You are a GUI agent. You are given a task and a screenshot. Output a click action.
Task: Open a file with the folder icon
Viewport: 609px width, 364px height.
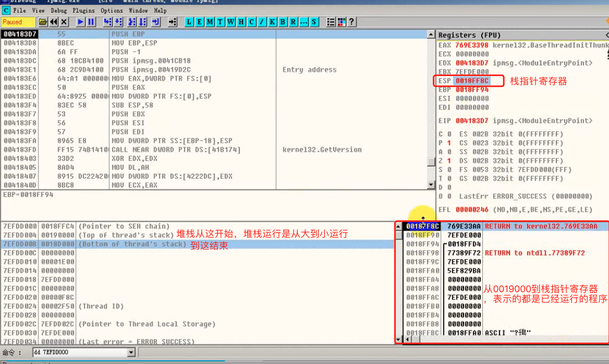[x=43, y=22]
